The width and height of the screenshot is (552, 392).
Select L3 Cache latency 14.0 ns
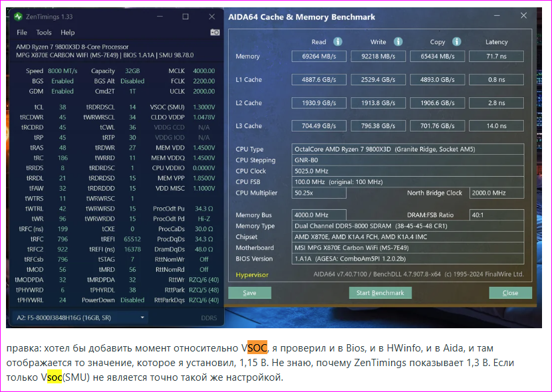496,126
